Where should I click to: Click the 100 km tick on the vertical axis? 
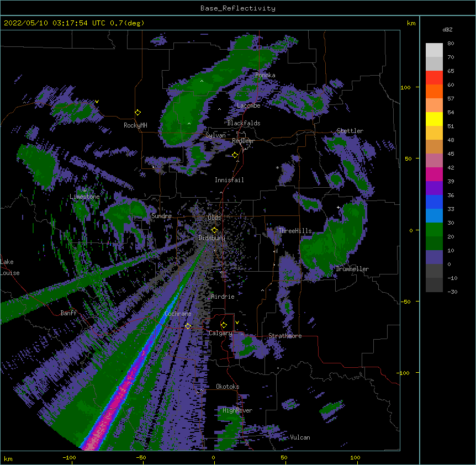click(405, 87)
